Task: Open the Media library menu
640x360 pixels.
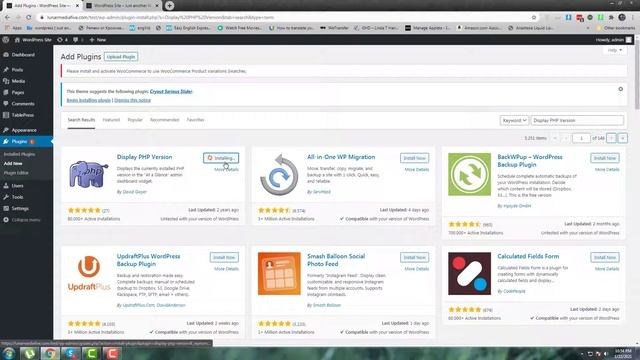Action: point(18,81)
